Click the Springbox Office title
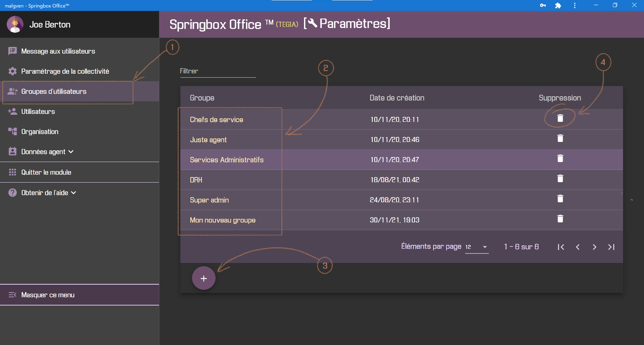Image resolution: width=644 pixels, height=345 pixels. pyautogui.click(x=215, y=24)
